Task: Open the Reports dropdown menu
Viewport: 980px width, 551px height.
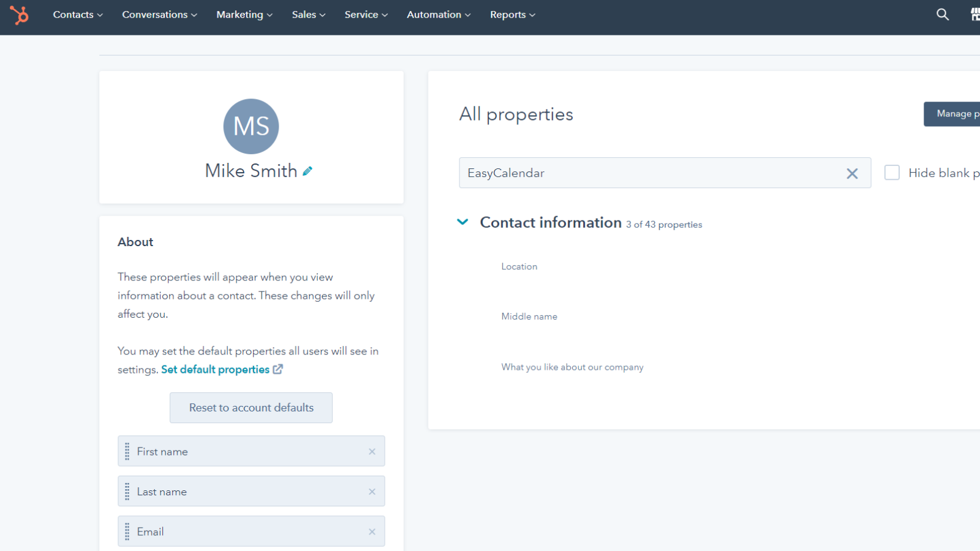Action: pos(512,15)
